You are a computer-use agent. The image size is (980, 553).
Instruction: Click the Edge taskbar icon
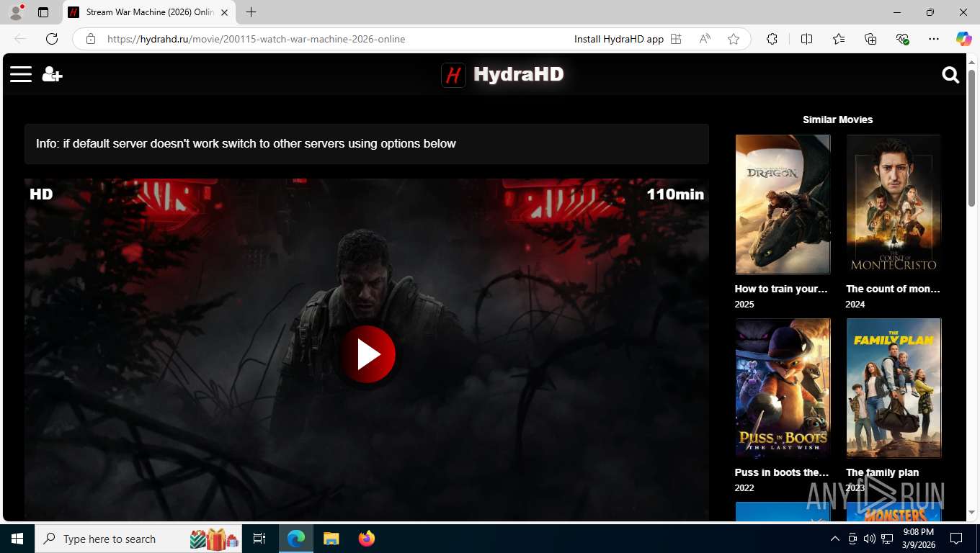[x=296, y=539]
